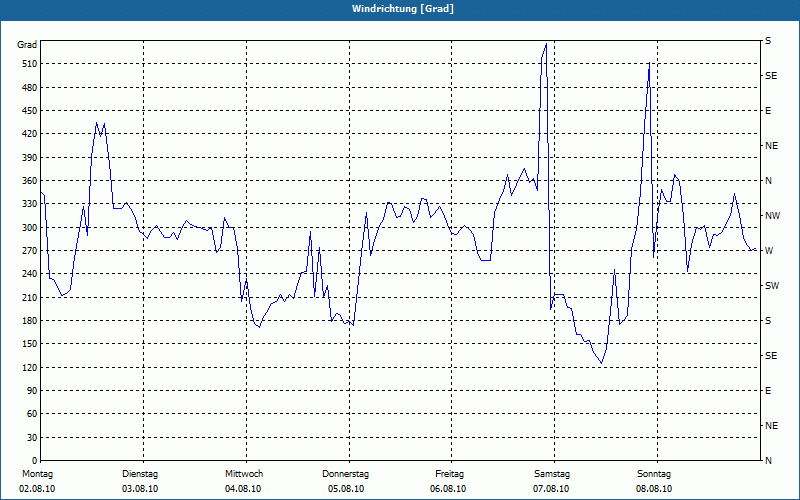
Task: Select the '210' y-axis value
Action: click(30, 297)
